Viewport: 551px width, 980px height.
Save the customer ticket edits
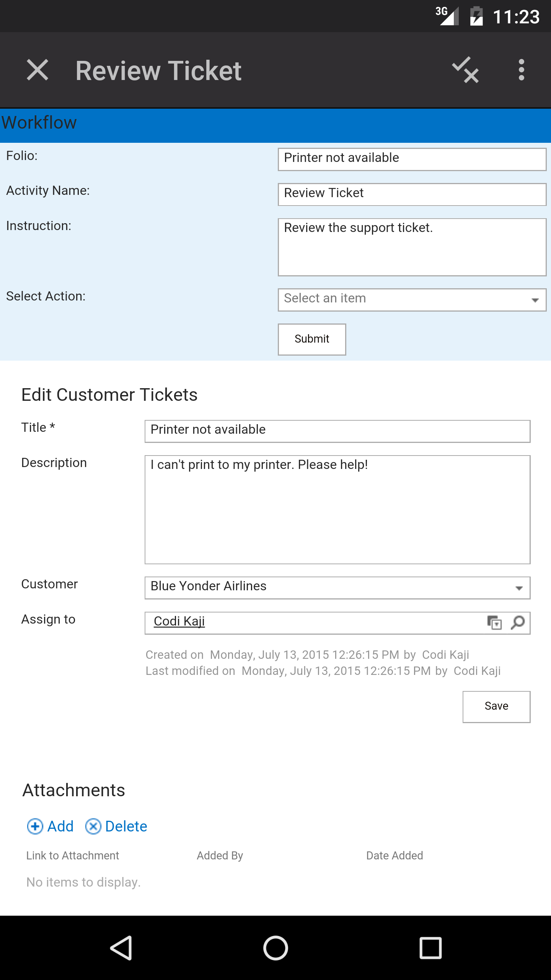[x=496, y=707]
